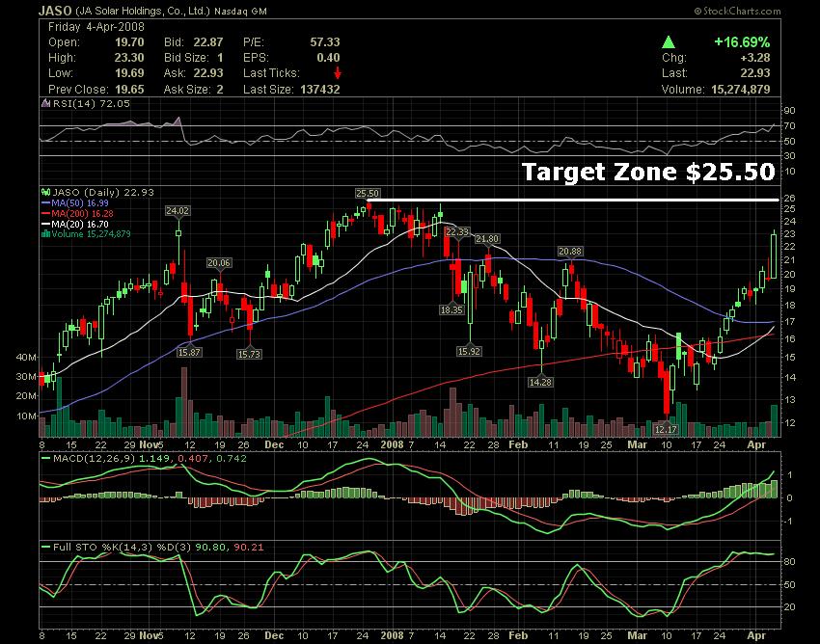Click the latest tall white candlestick in April
The width and height of the screenshot is (820, 644).
coord(774,255)
